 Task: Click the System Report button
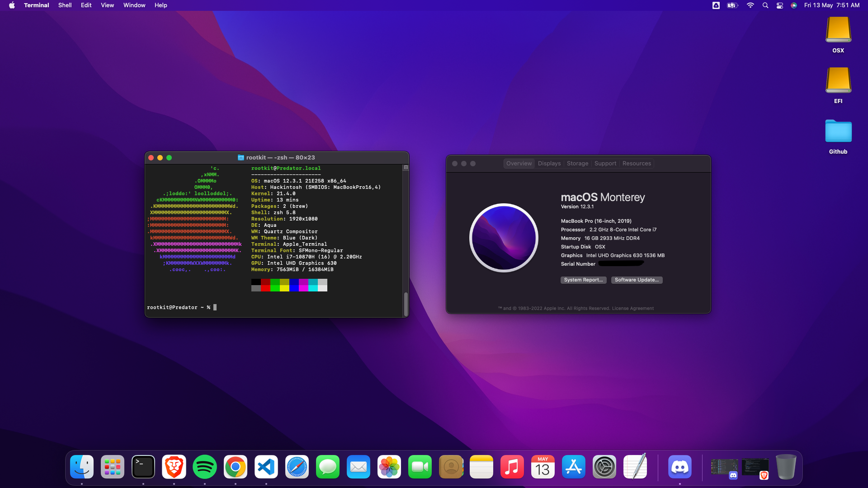(583, 280)
